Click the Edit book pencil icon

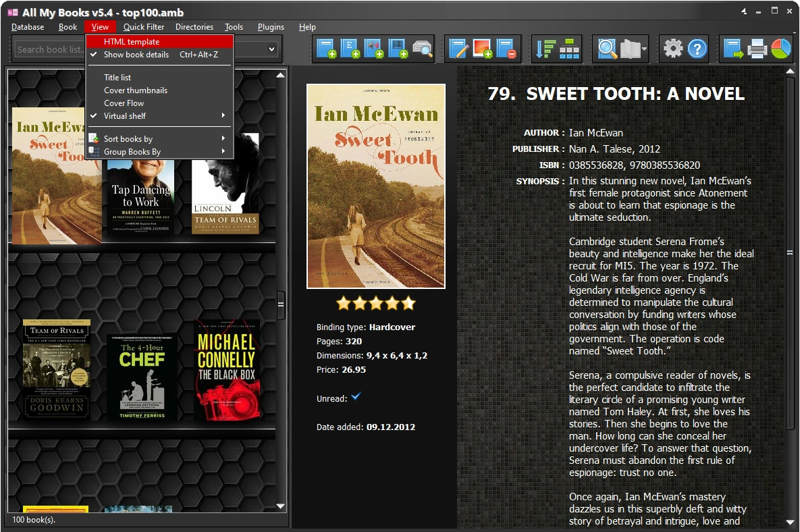pos(458,49)
